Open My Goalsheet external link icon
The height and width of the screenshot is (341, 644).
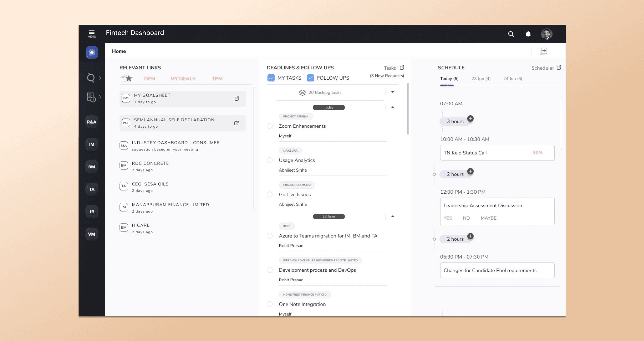[237, 98]
